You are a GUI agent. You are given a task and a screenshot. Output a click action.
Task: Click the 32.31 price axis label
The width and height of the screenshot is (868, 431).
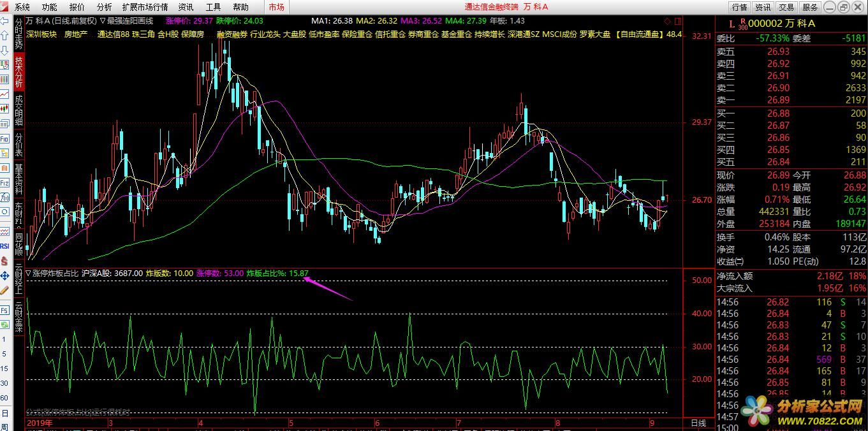(x=702, y=36)
